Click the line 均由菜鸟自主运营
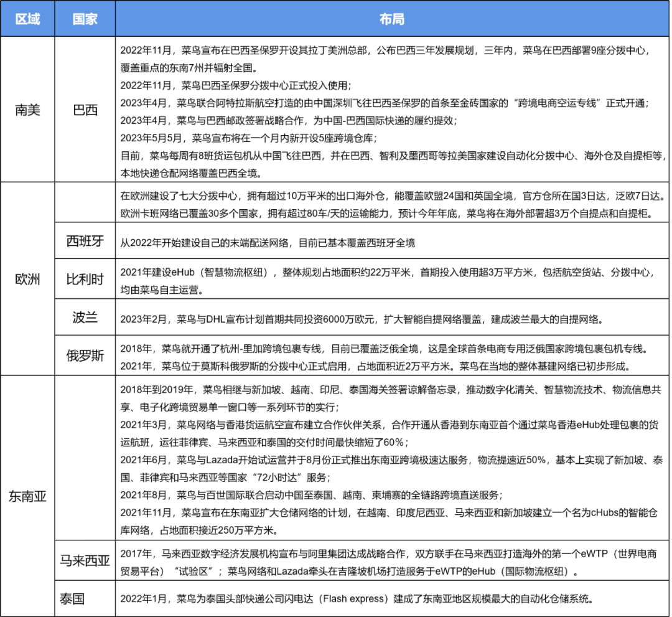672x617 pixels. tap(162, 290)
